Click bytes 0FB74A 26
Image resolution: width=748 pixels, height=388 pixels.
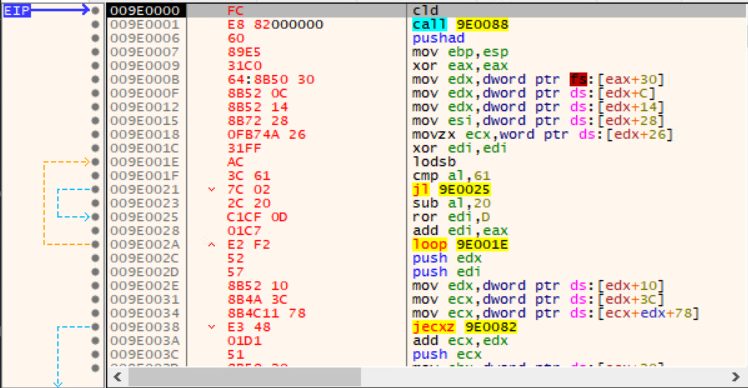(x=267, y=135)
